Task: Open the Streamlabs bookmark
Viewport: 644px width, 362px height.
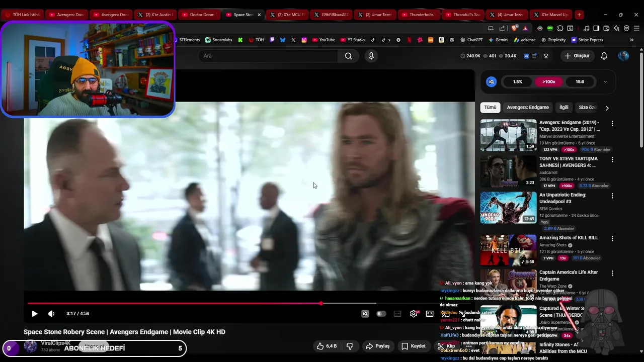Action: pyautogui.click(x=219, y=40)
